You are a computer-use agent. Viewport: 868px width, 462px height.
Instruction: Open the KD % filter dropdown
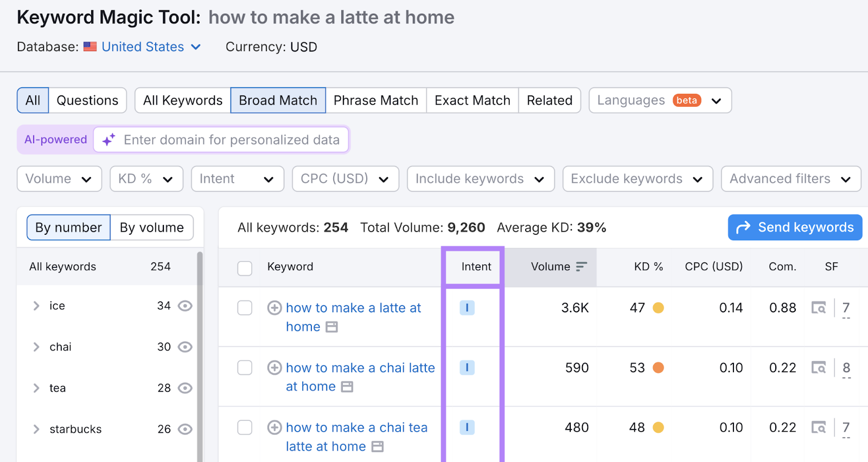pos(146,178)
